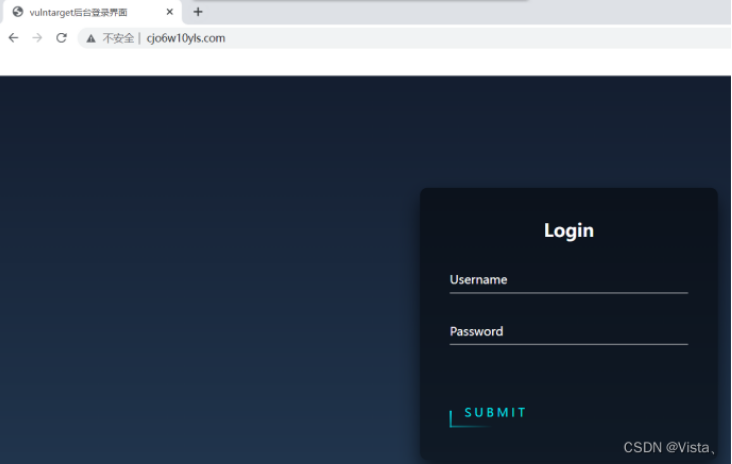Click the 不安全 security label
Screen dimensions: 732x464
click(x=118, y=38)
